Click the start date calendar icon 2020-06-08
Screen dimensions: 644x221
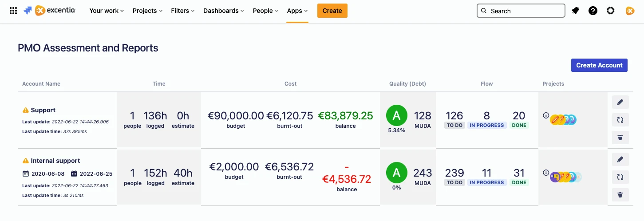point(26,174)
